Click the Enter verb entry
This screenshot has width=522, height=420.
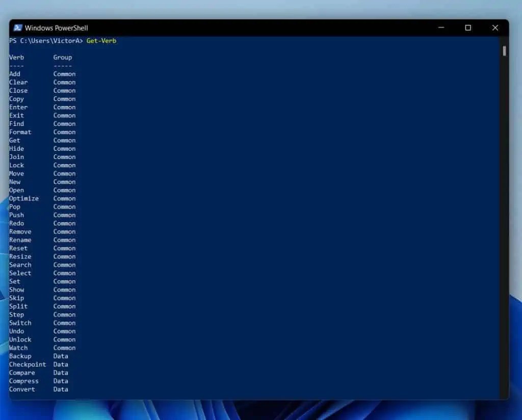click(x=18, y=107)
